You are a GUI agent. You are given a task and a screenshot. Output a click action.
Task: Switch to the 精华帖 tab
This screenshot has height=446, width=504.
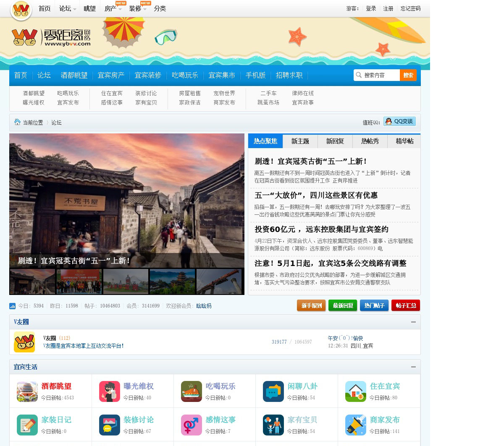tap(404, 141)
